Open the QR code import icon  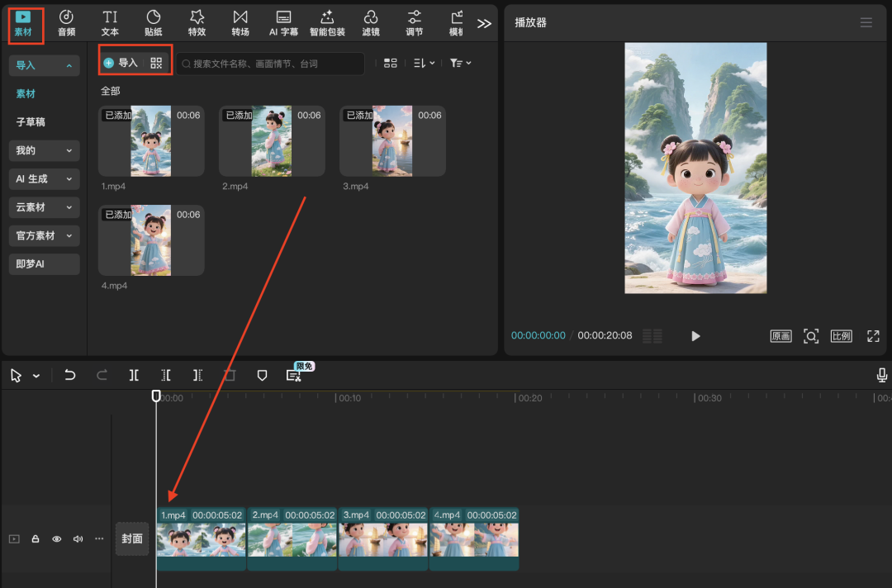pos(157,63)
